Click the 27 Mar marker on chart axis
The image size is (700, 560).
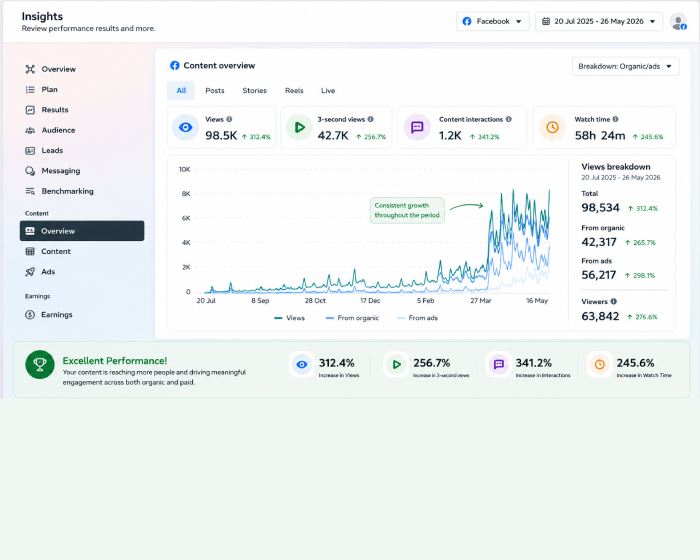pyautogui.click(x=480, y=301)
